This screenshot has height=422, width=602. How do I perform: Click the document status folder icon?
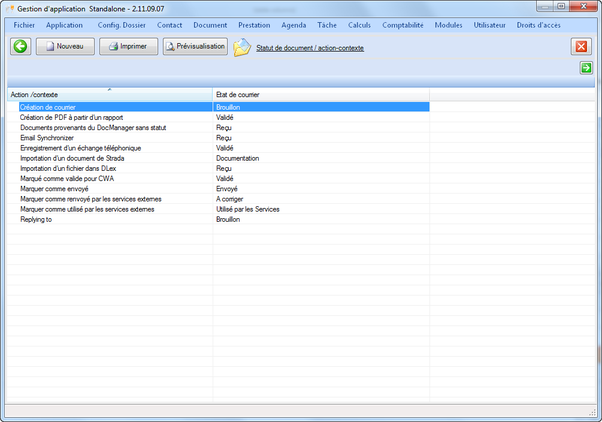243,47
